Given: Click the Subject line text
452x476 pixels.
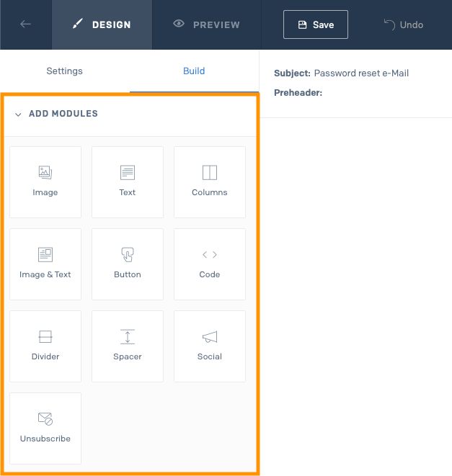Looking at the screenshot, I should point(361,73).
